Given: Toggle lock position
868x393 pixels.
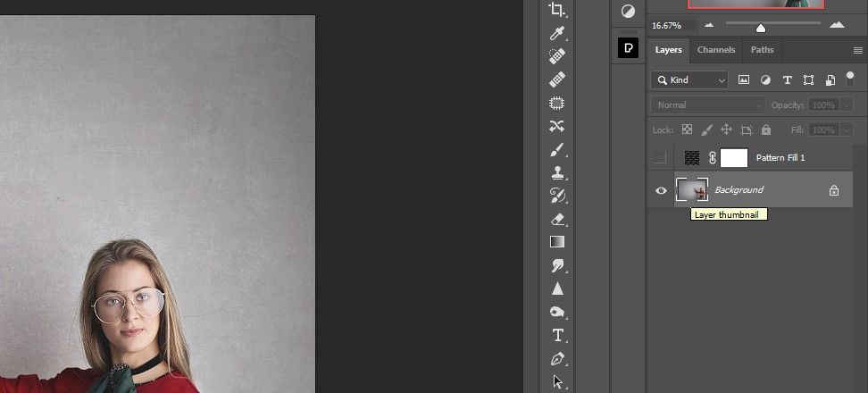Looking at the screenshot, I should click(726, 130).
